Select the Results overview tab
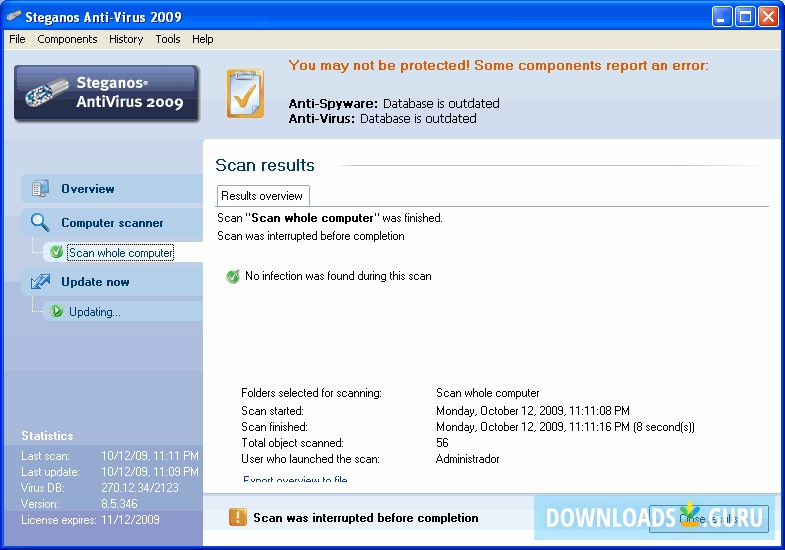The image size is (785, 550). (x=262, y=196)
